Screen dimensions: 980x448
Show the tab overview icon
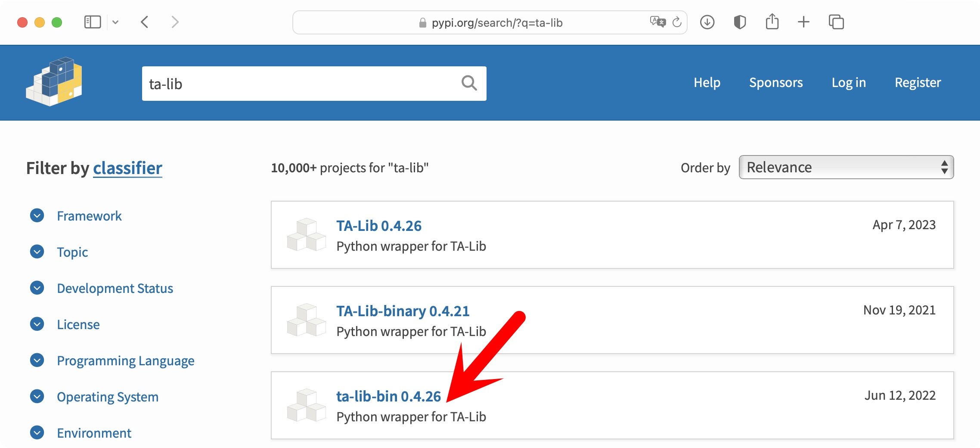pos(836,22)
